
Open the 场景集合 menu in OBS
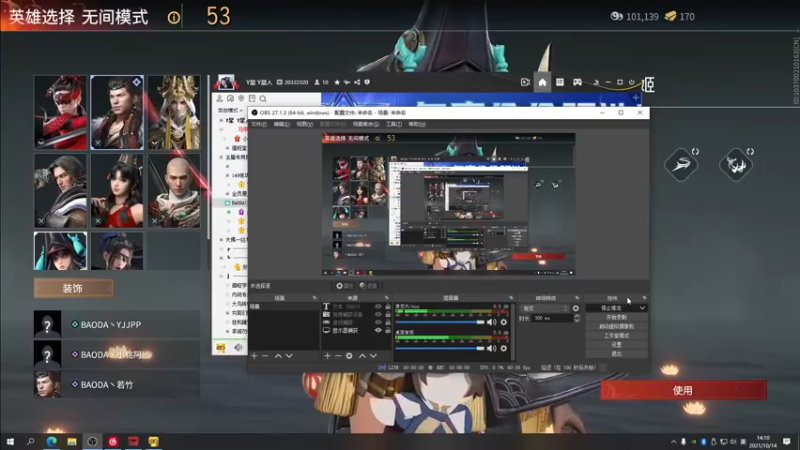click(x=365, y=124)
